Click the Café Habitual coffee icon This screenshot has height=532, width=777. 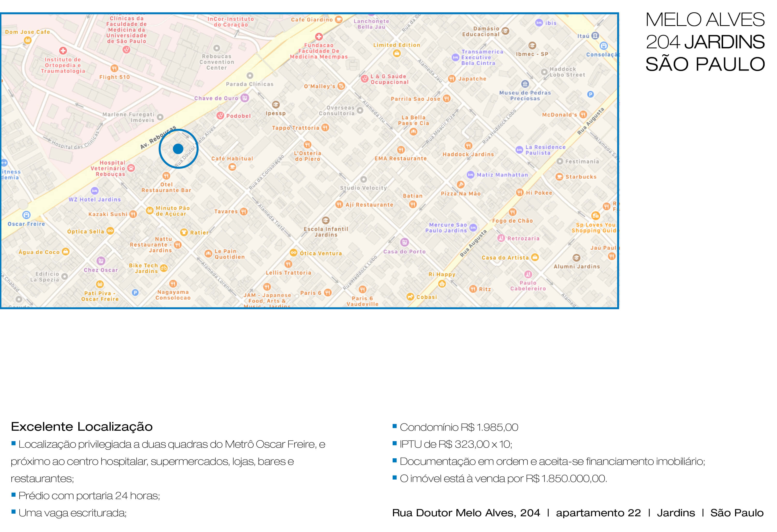click(232, 167)
